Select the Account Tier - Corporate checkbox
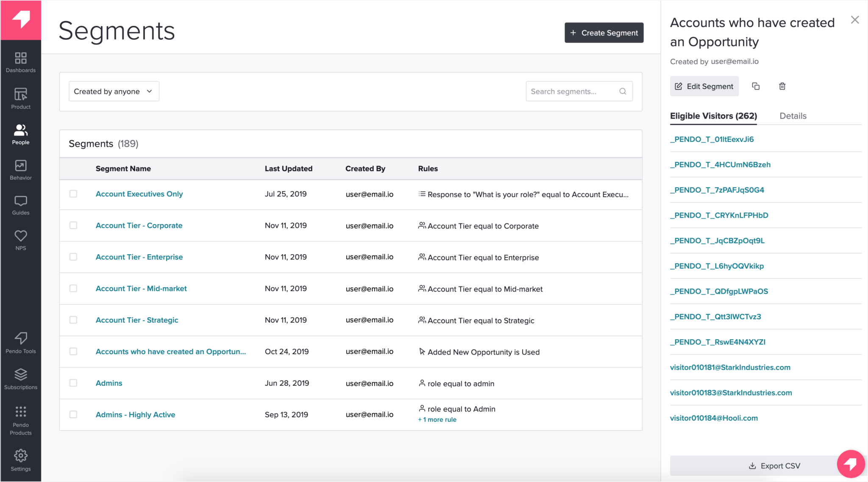 [x=73, y=225]
